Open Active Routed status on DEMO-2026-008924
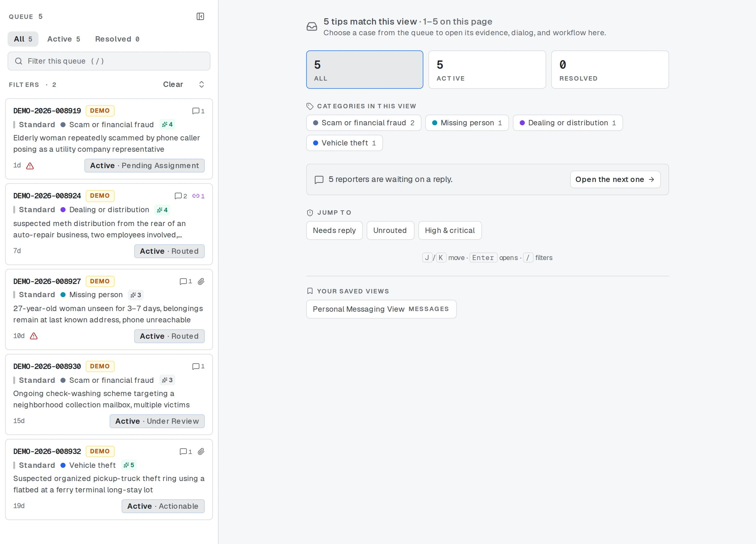 [x=169, y=251]
